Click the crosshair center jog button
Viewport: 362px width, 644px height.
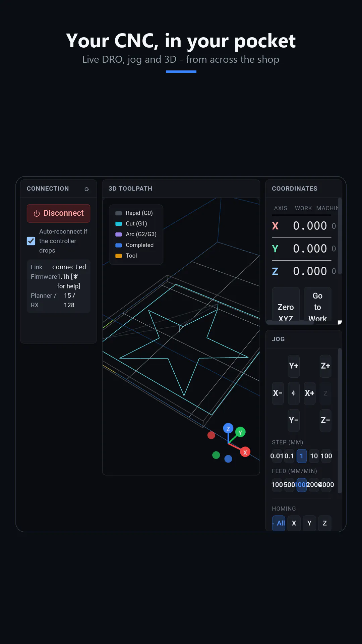pyautogui.click(x=294, y=393)
